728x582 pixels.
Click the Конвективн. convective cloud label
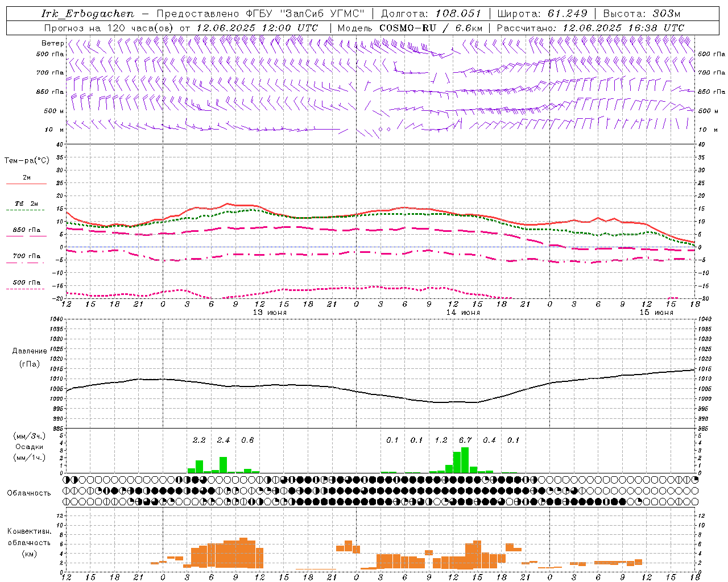click(30, 531)
